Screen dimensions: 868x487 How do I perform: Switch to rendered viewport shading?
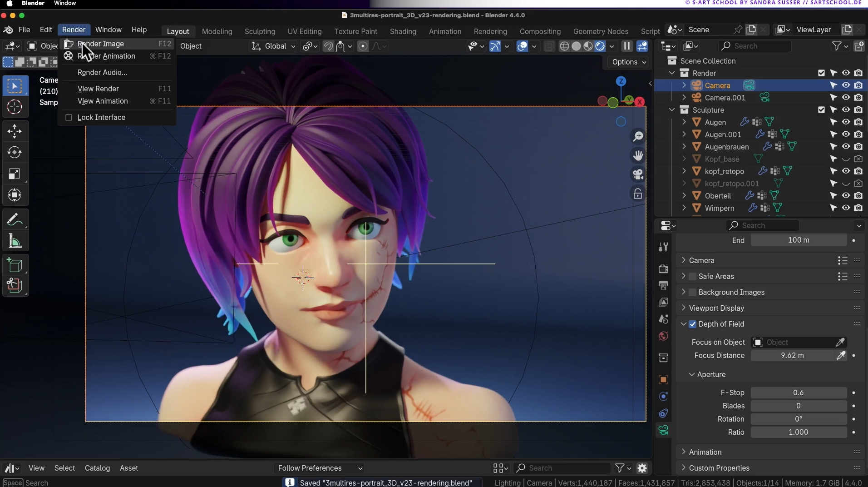[600, 46]
